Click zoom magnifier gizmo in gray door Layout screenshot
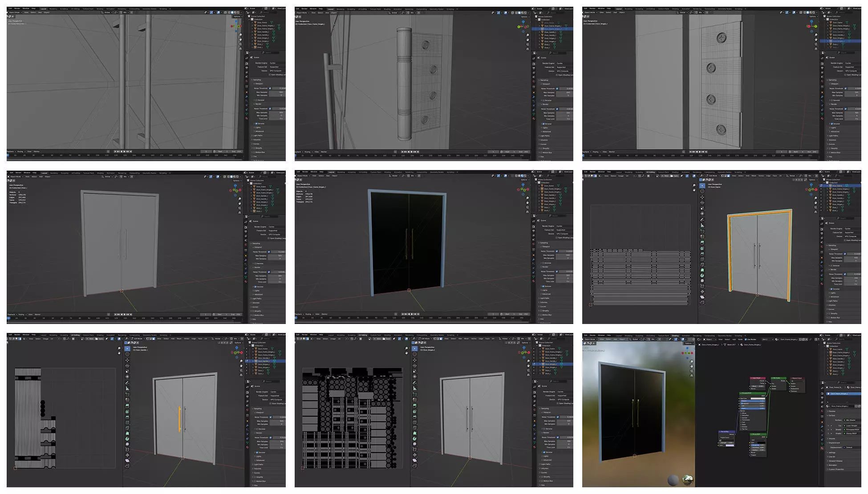This screenshot has height=494, width=868. point(239,198)
